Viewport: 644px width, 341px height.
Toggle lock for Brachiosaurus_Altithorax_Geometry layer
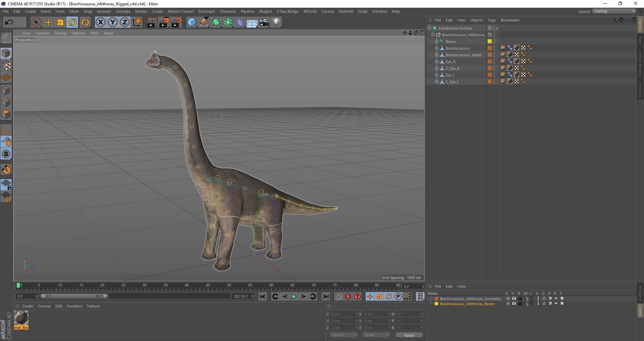pyautogui.click(x=532, y=298)
